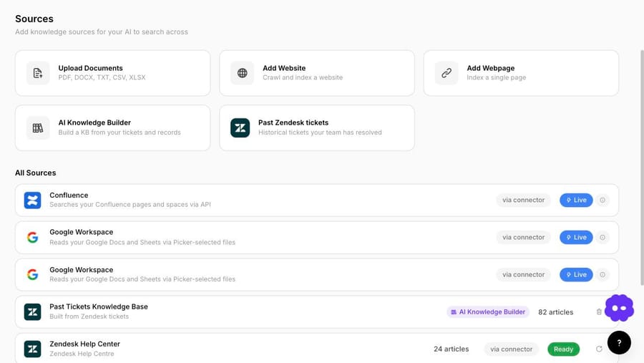Screen dimensions: 644x363
Task: Click the Add Website globe icon
Action: (243, 73)
